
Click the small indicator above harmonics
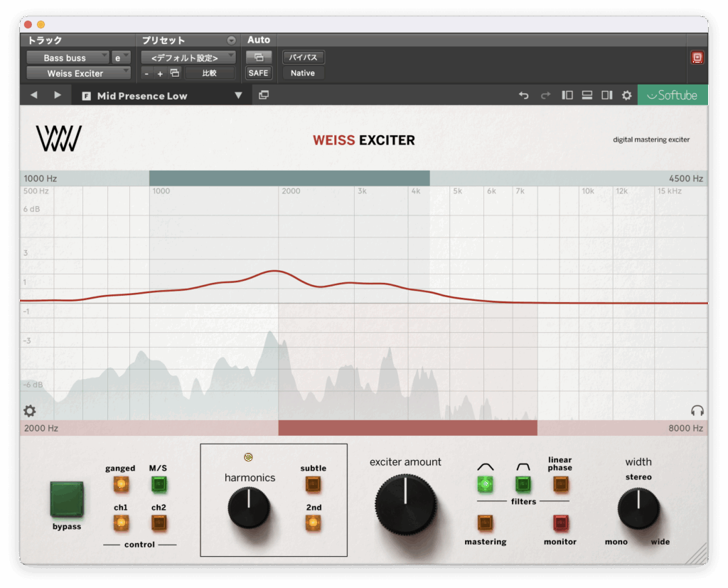tap(248, 457)
